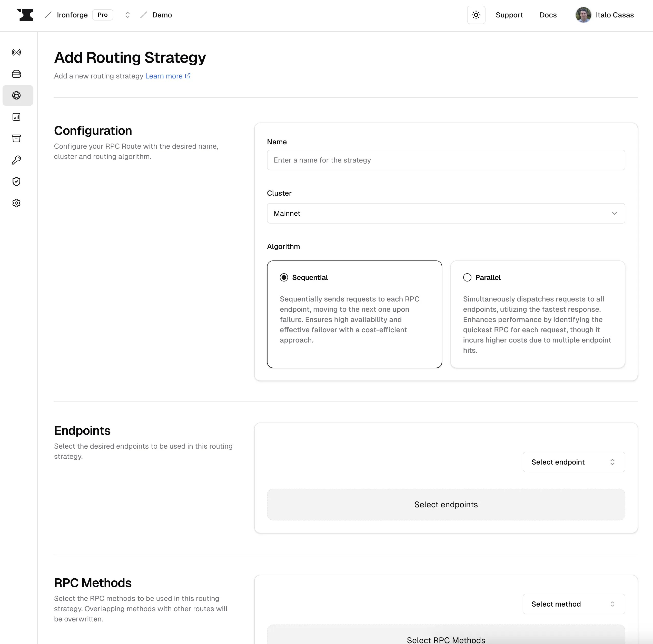Click the Select endpoints button
Viewport: 653px width, 644px height.
coord(446,504)
